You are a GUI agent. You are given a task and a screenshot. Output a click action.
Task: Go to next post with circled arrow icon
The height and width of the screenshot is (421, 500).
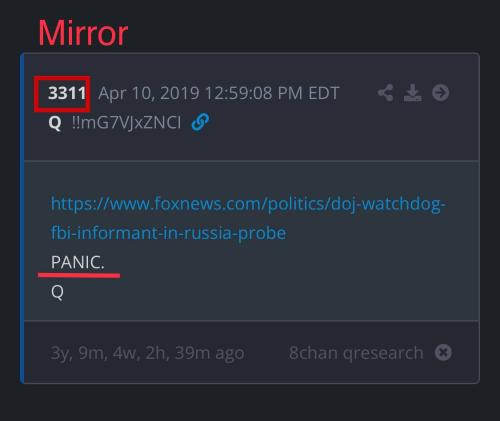[x=441, y=93]
